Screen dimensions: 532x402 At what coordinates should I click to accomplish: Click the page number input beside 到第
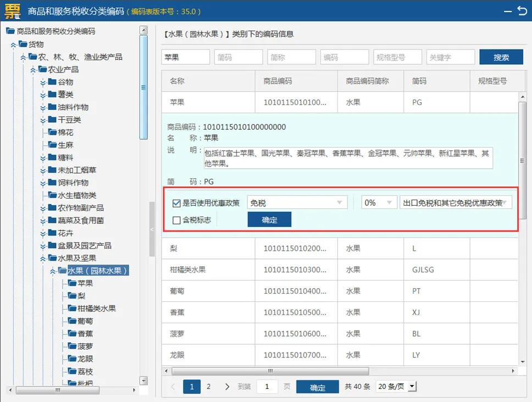click(267, 387)
